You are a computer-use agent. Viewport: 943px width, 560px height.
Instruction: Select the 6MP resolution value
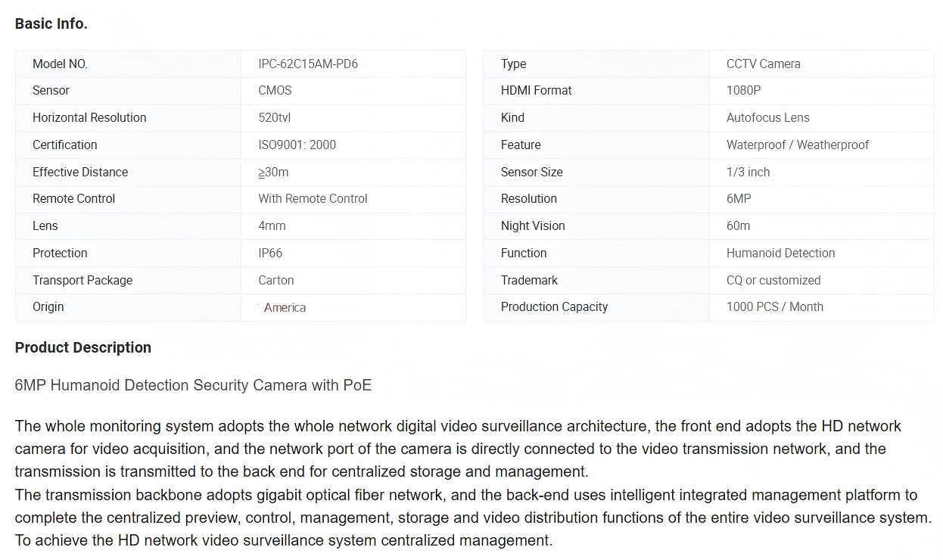click(x=739, y=198)
